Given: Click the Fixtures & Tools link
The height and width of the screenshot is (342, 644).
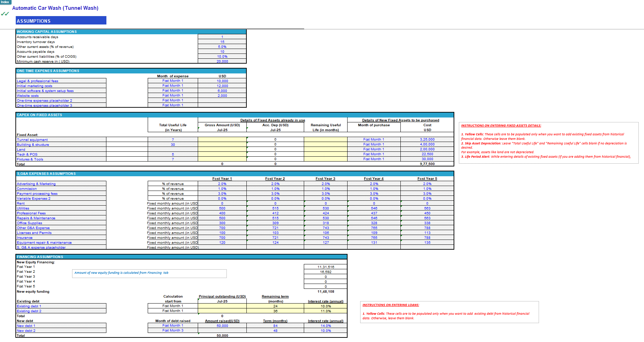Looking at the screenshot, I should tap(30, 159).
